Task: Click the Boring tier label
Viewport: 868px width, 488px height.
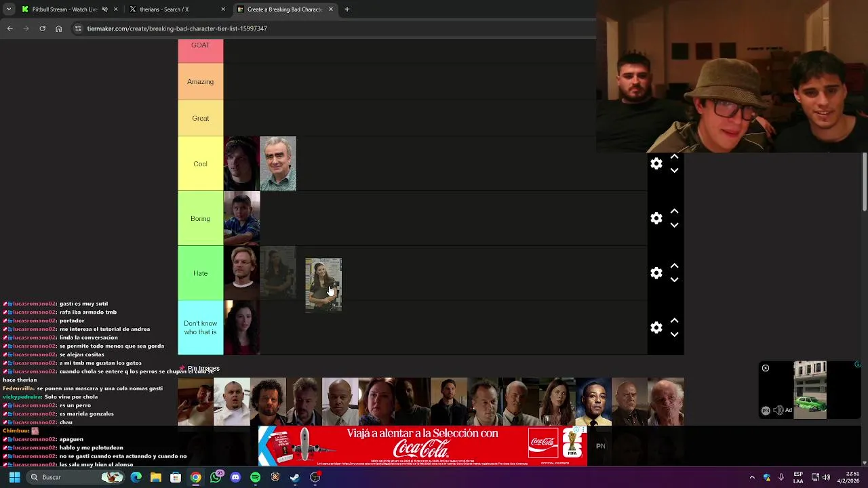Action: (200, 218)
